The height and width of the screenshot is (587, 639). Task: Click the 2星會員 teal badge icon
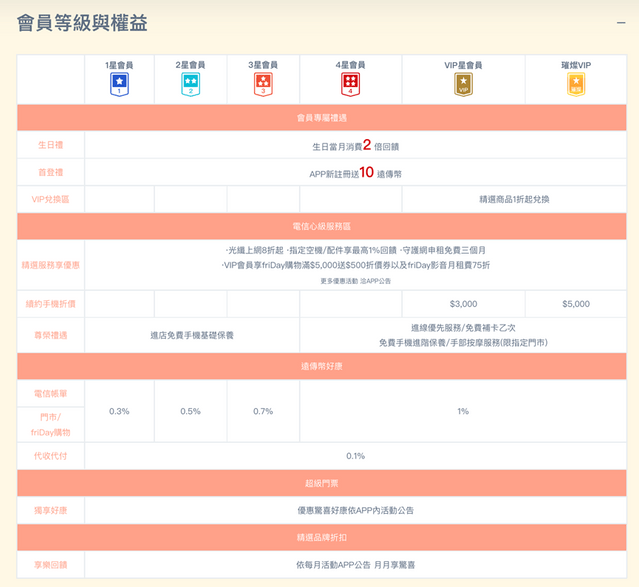pos(190,84)
